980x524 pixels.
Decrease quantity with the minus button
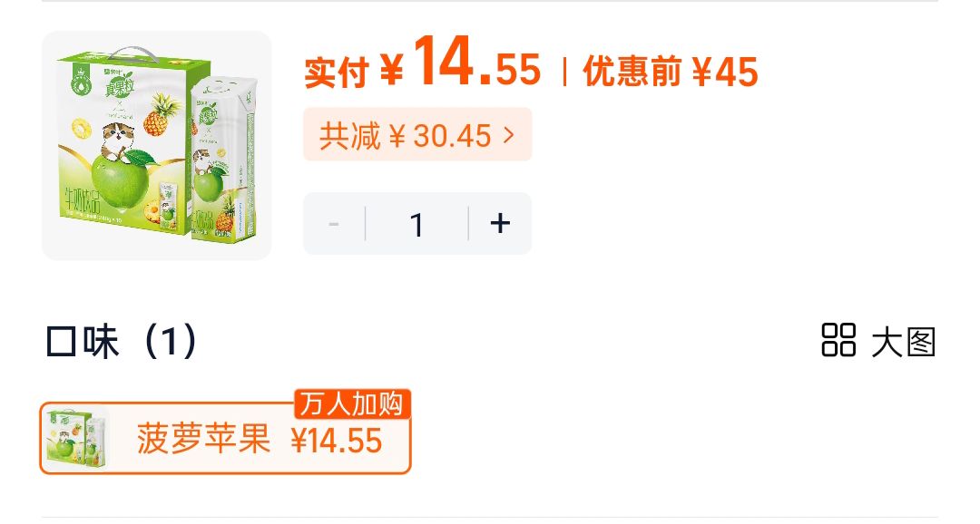334,224
